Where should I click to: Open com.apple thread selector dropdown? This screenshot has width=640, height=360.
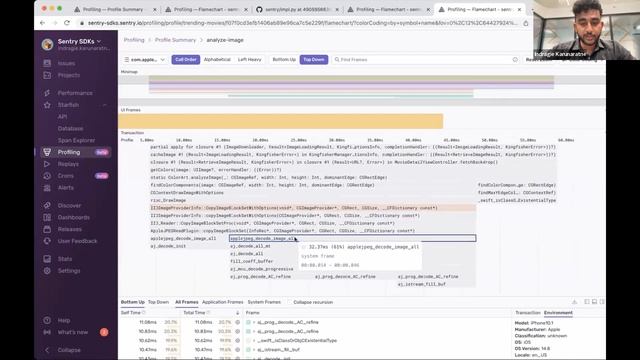tap(145, 60)
